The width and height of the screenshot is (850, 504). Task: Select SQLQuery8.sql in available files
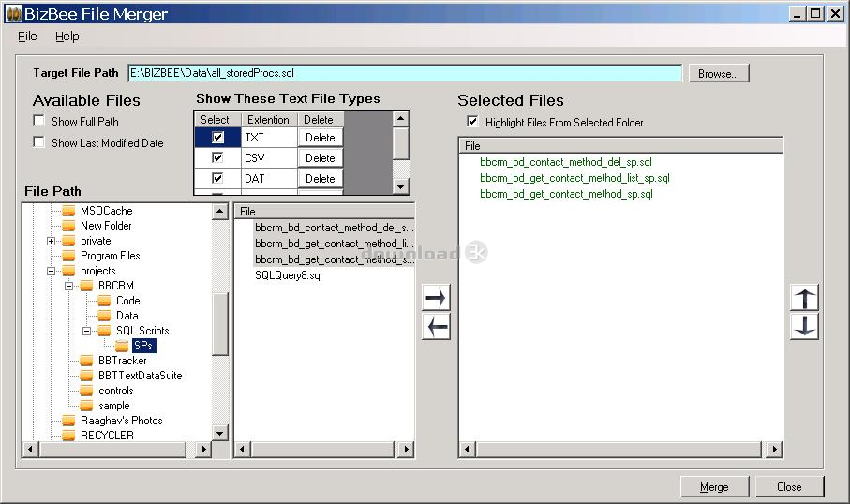tap(289, 275)
